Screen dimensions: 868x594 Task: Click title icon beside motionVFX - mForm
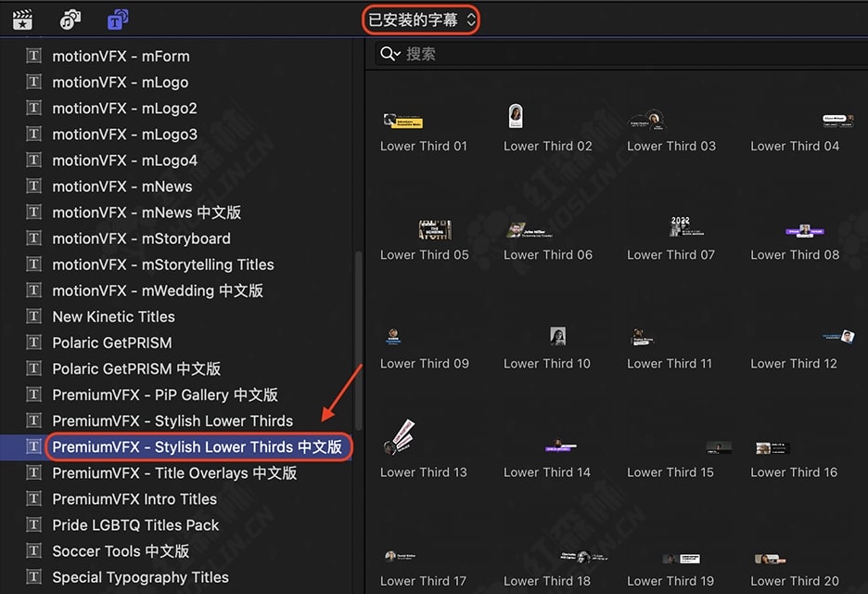[x=33, y=56]
